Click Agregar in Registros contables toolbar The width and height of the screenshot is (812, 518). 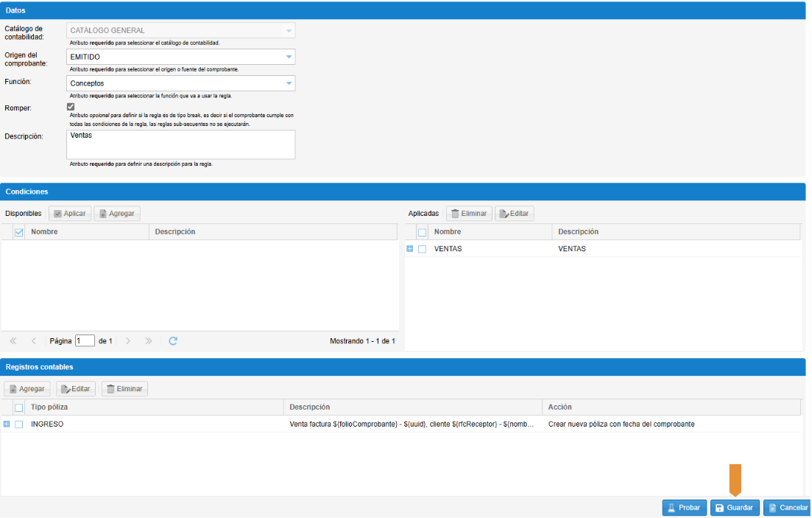coord(27,389)
